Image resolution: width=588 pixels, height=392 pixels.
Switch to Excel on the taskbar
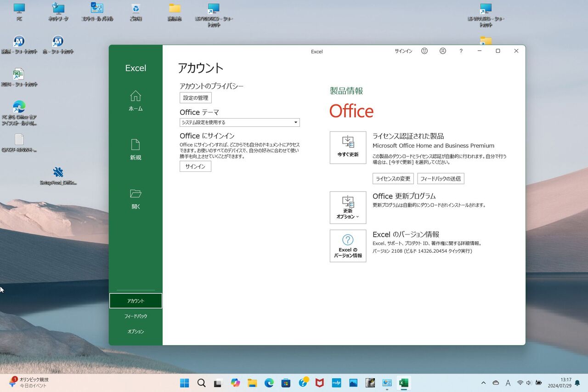(404, 383)
